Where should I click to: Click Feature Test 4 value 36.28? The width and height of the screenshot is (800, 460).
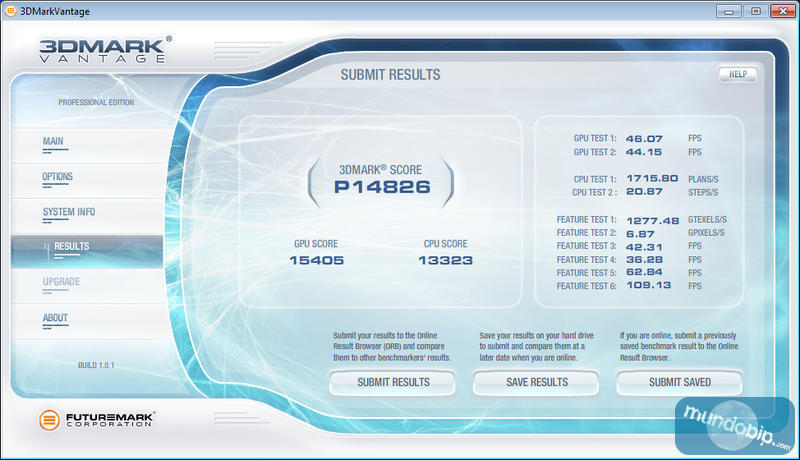coord(644,260)
